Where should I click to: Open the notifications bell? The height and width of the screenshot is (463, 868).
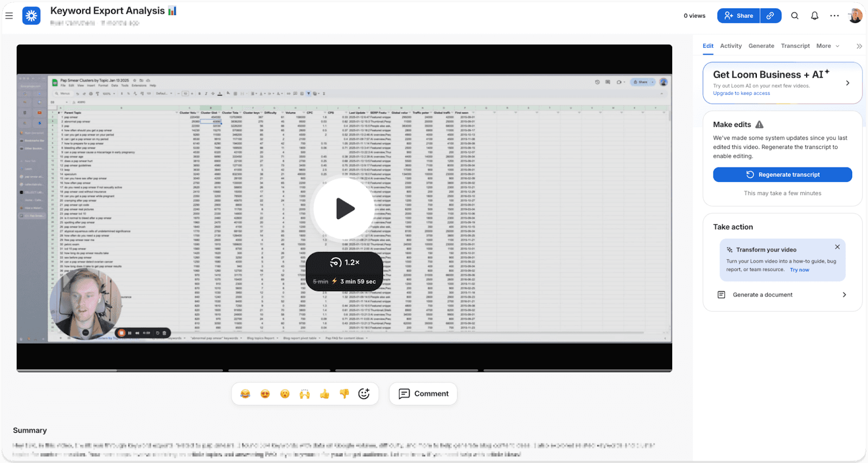(814, 16)
